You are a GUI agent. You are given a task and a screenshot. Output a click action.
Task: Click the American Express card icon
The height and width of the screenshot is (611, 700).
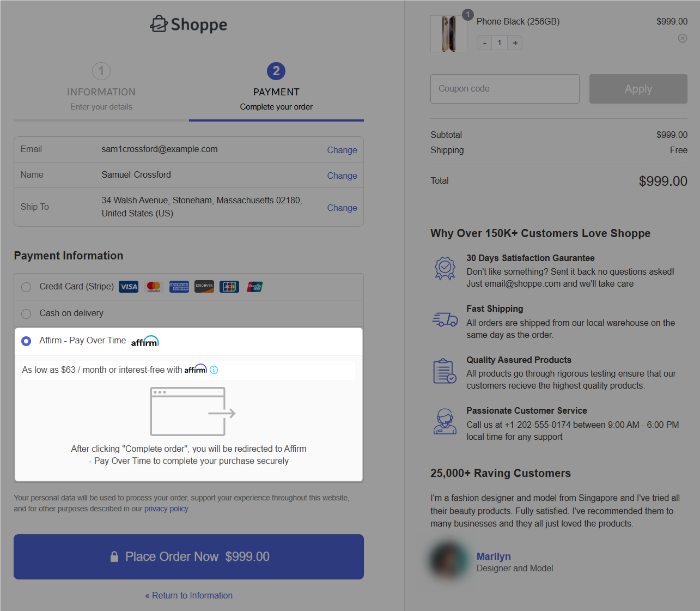click(179, 287)
